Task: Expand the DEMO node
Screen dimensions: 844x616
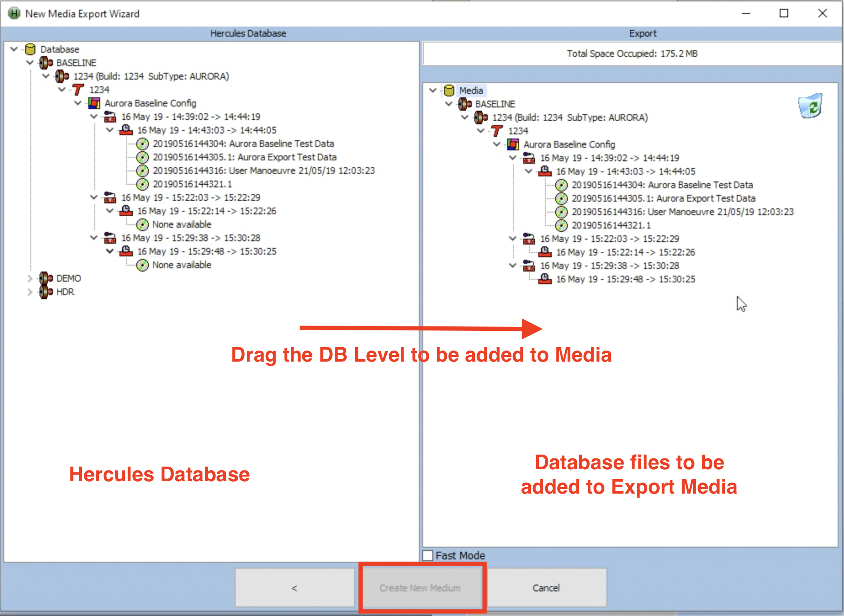Action: [x=30, y=278]
